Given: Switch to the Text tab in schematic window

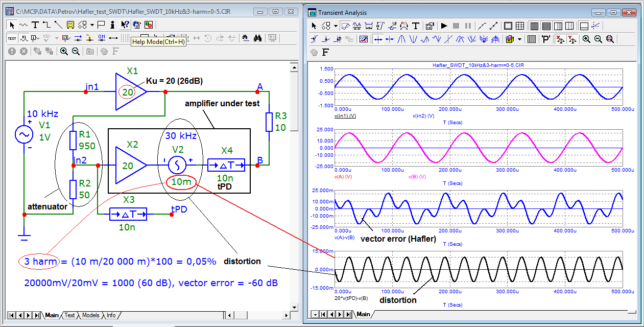Looking at the screenshot, I should point(69,315).
